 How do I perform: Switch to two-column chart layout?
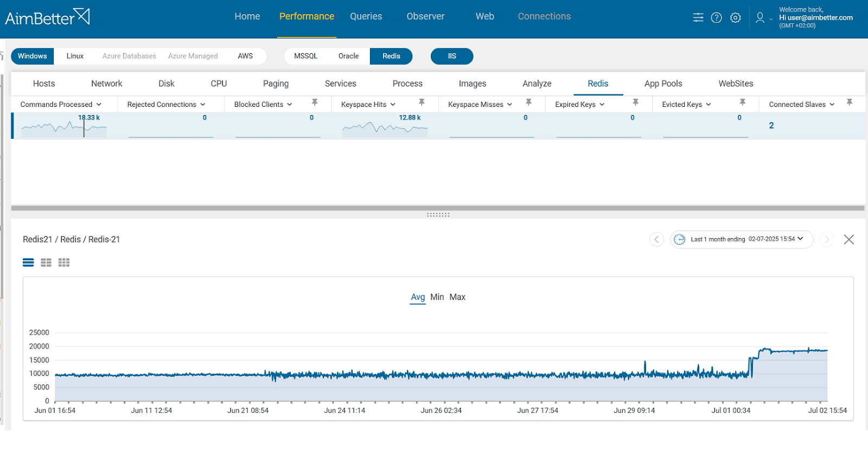[46, 262]
